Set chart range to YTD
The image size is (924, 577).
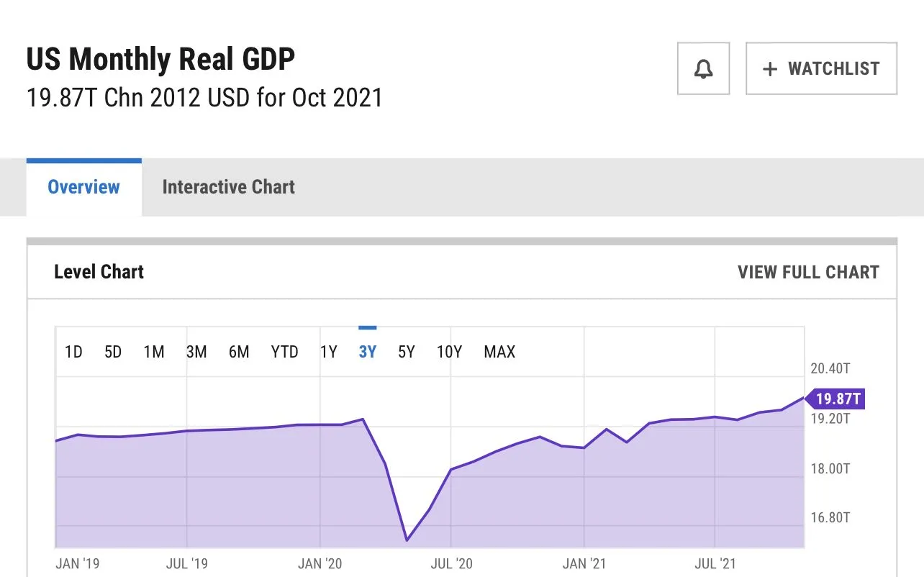(x=284, y=352)
